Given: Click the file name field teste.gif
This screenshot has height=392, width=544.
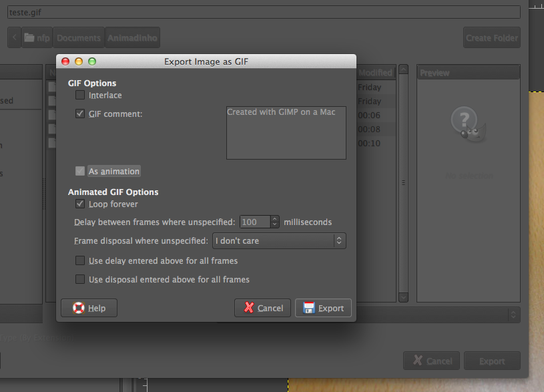Looking at the screenshot, I should pos(263,12).
